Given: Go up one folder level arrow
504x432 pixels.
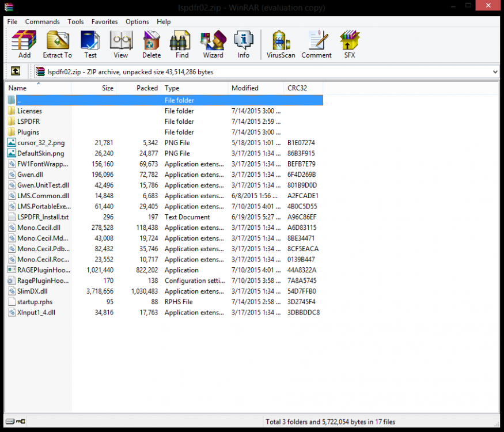Looking at the screenshot, I should (x=16, y=71).
